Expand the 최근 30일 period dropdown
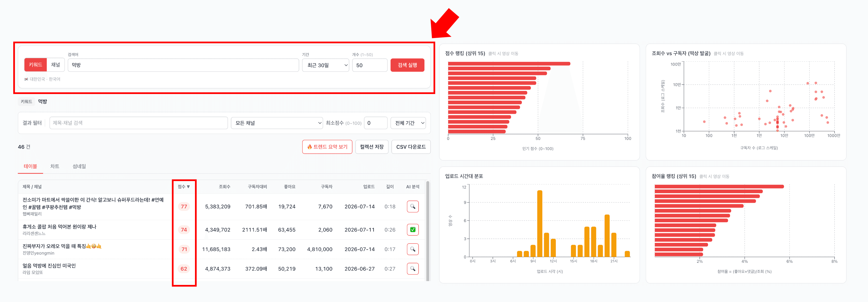 pos(325,65)
